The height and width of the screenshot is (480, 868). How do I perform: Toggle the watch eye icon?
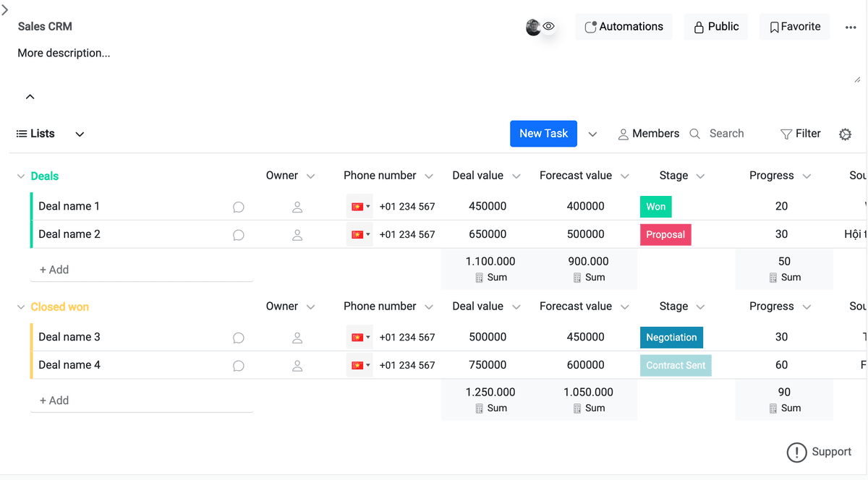point(549,26)
